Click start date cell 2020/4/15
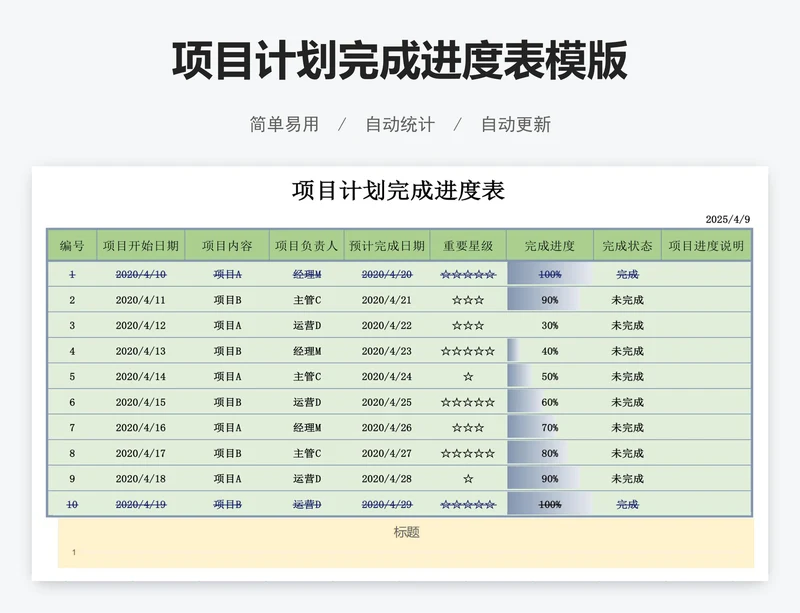The height and width of the screenshot is (613, 800). pos(141,402)
